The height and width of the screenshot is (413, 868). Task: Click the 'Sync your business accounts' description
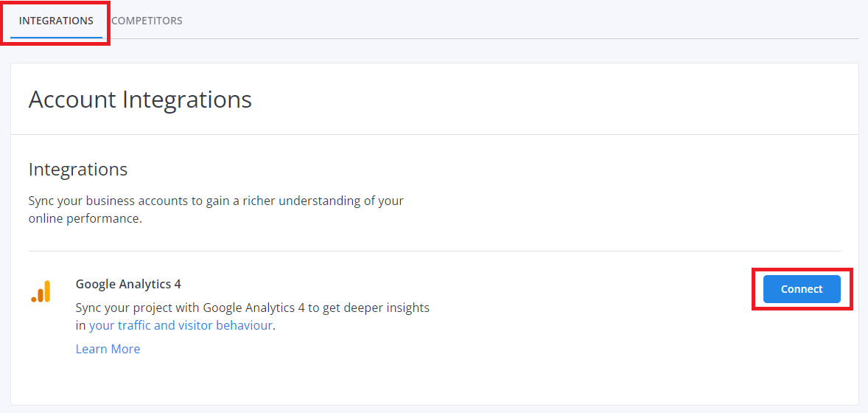point(216,209)
